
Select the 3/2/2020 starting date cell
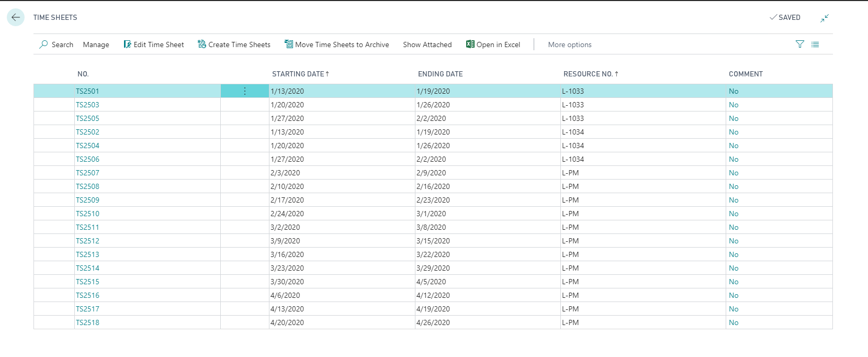[x=286, y=227]
